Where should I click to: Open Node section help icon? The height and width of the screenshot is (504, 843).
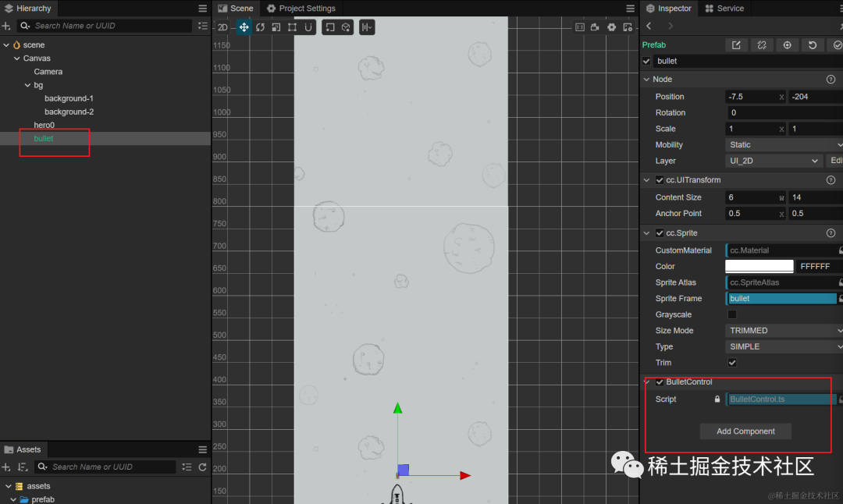pyautogui.click(x=831, y=80)
